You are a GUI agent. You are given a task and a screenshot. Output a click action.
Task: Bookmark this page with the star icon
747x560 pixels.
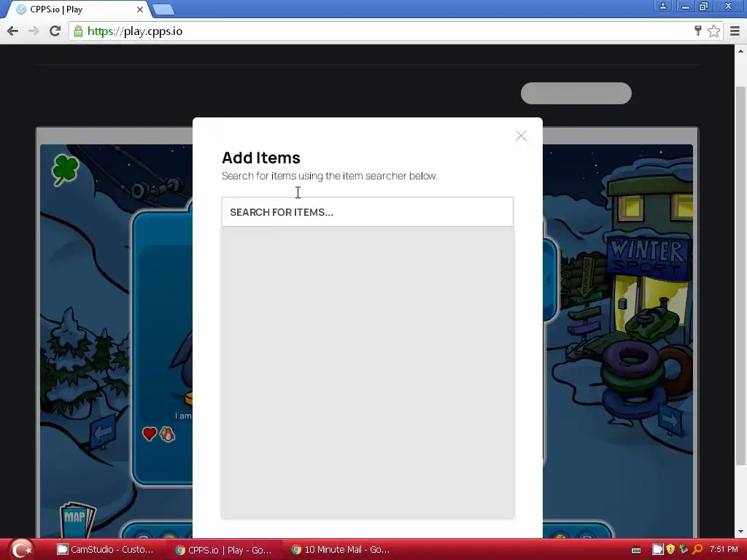[x=713, y=31]
